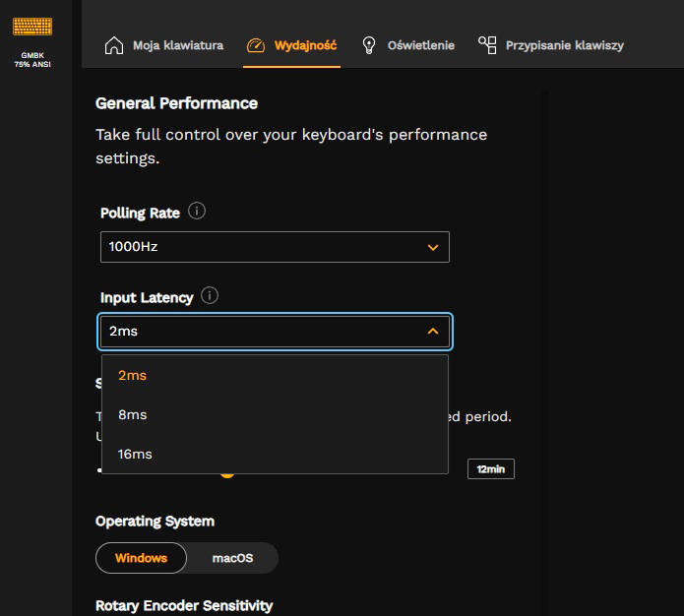Click the key-mapping icon for Przypisanie klawiszy
This screenshot has height=616, width=684.
point(487,44)
